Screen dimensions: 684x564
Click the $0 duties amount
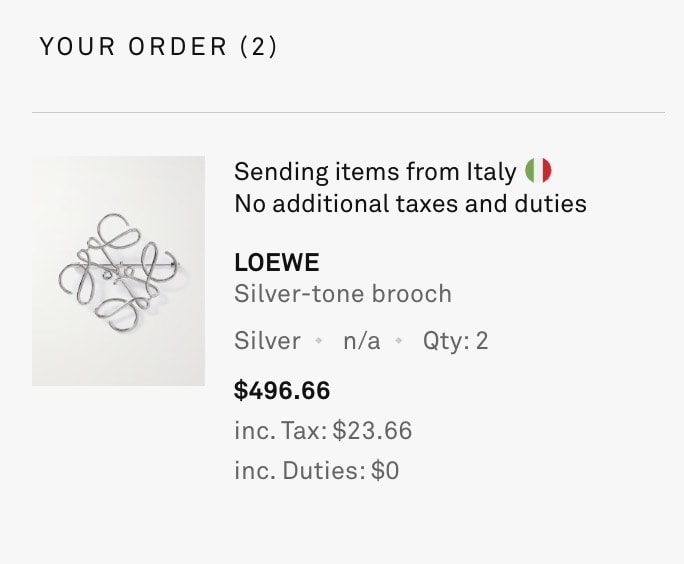[385, 471]
